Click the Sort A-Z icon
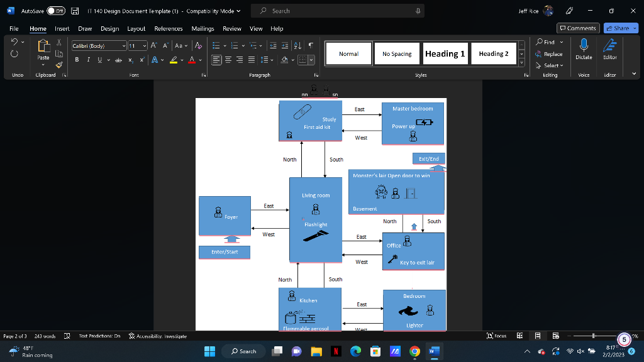Image resolution: width=644 pixels, height=362 pixels. coord(298,46)
